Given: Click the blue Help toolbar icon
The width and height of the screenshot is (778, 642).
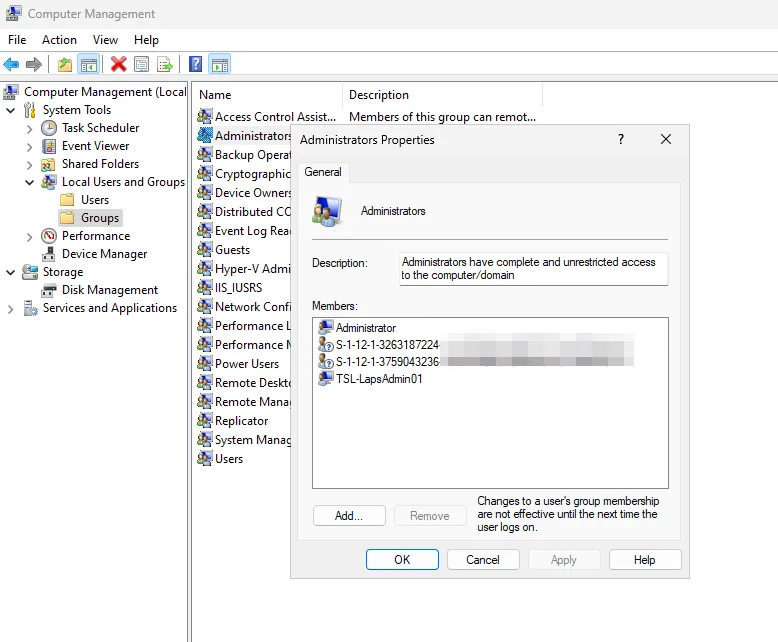Looking at the screenshot, I should 196,64.
